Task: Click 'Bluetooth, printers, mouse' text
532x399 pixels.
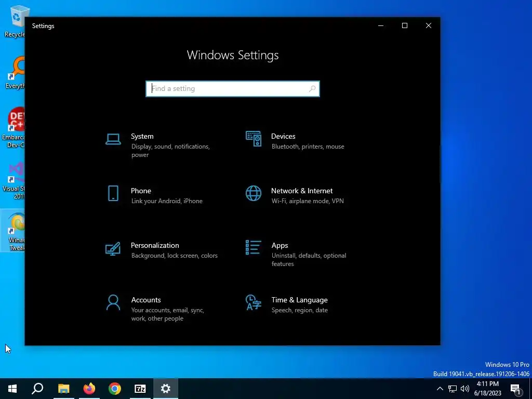Action: (308, 147)
